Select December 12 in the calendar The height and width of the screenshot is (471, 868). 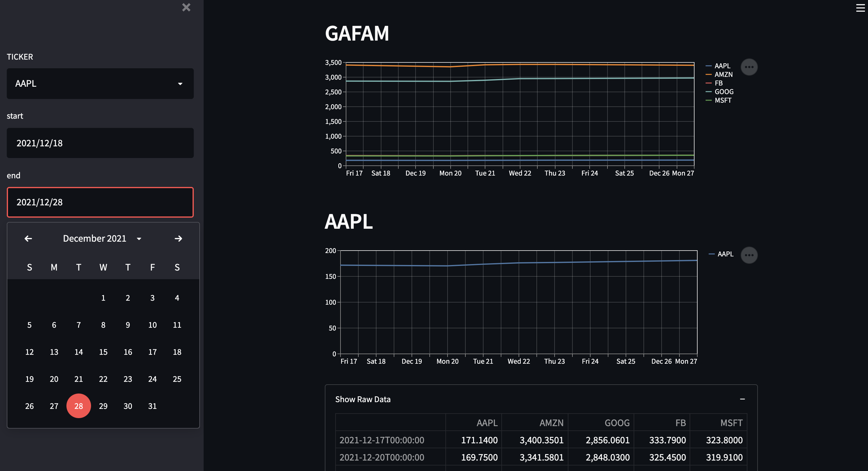coord(29,352)
